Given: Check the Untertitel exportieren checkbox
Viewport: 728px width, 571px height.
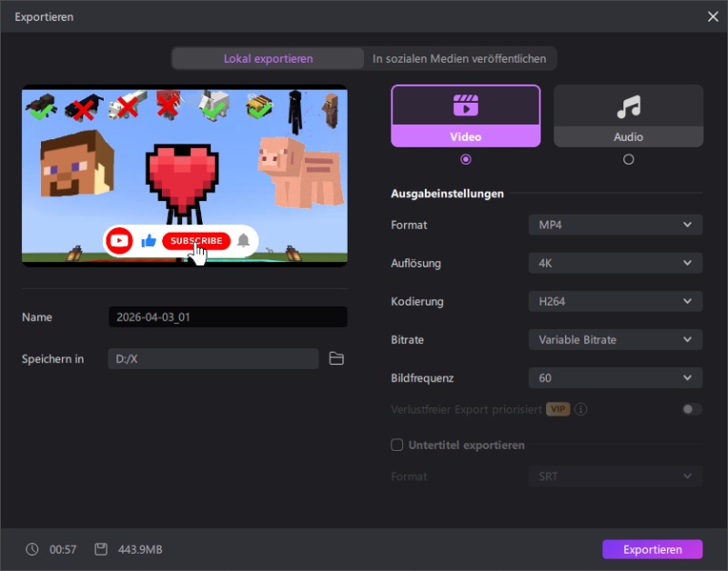Looking at the screenshot, I should (397, 445).
